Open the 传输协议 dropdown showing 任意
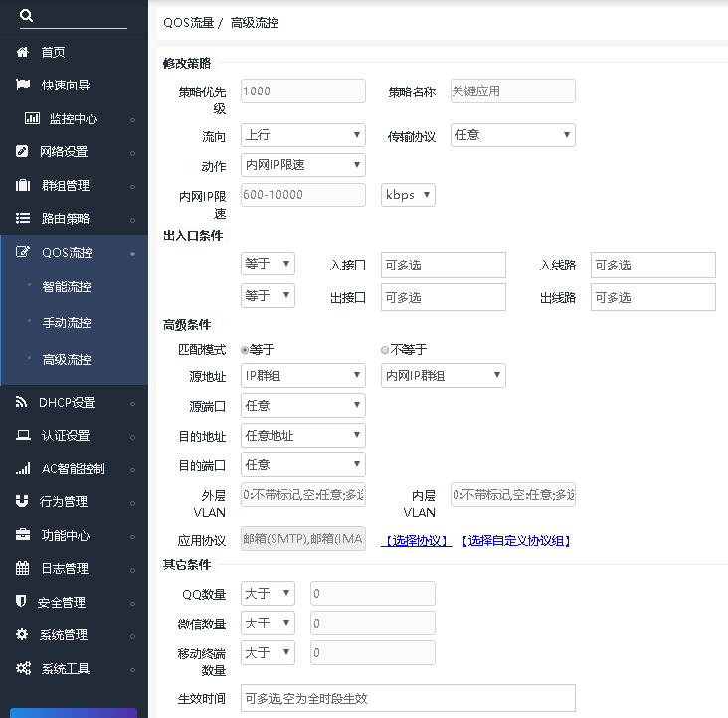 pos(513,135)
